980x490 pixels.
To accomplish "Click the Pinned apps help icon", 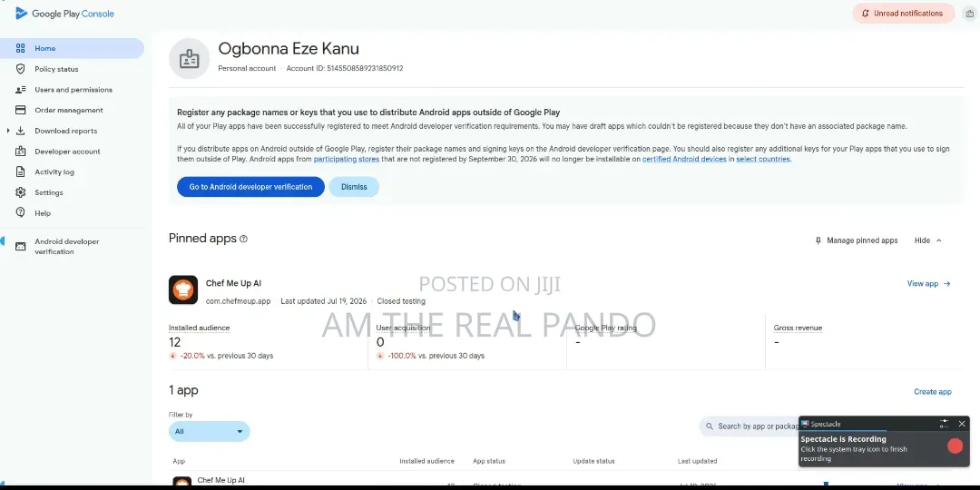I will [244, 239].
